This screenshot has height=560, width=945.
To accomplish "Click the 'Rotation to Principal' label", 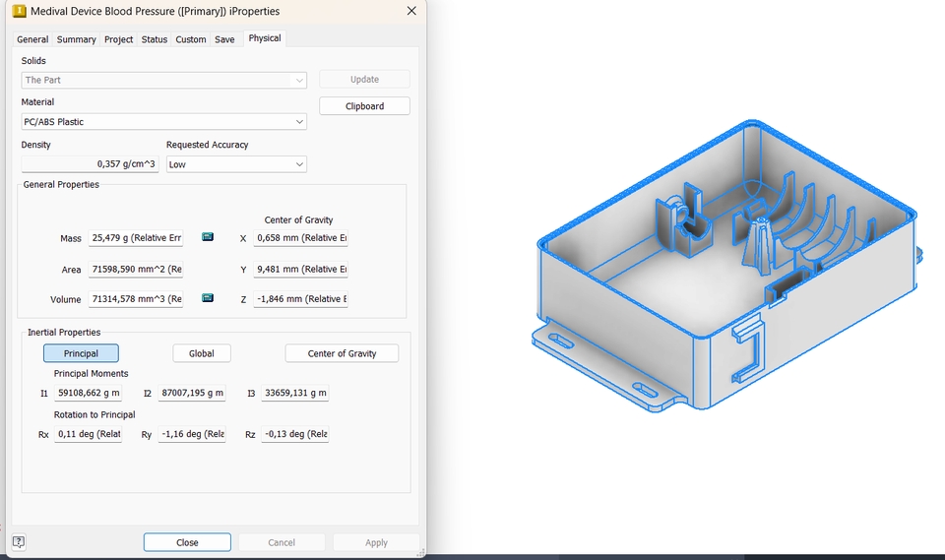I will 94,414.
